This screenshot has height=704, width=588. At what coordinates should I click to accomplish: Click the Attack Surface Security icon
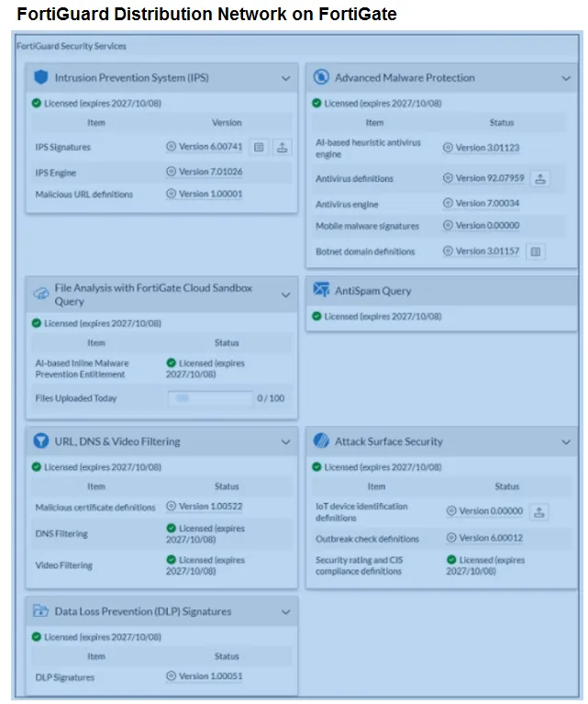tap(321, 441)
